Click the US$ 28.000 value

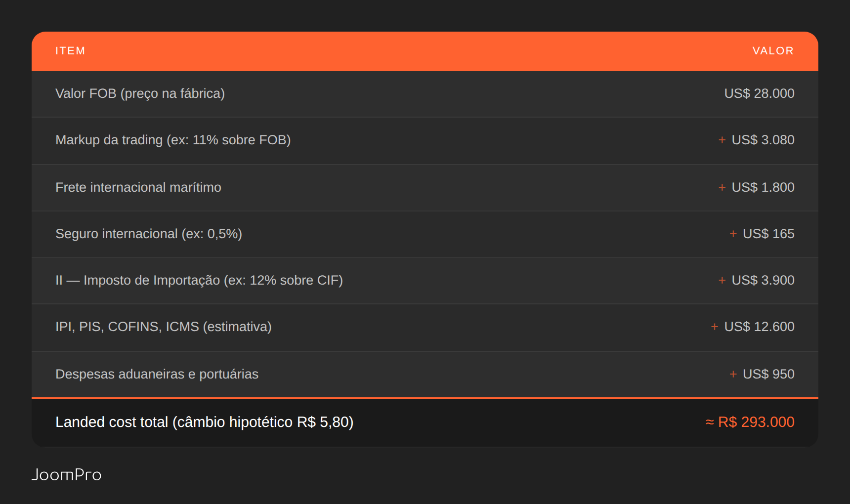point(759,93)
